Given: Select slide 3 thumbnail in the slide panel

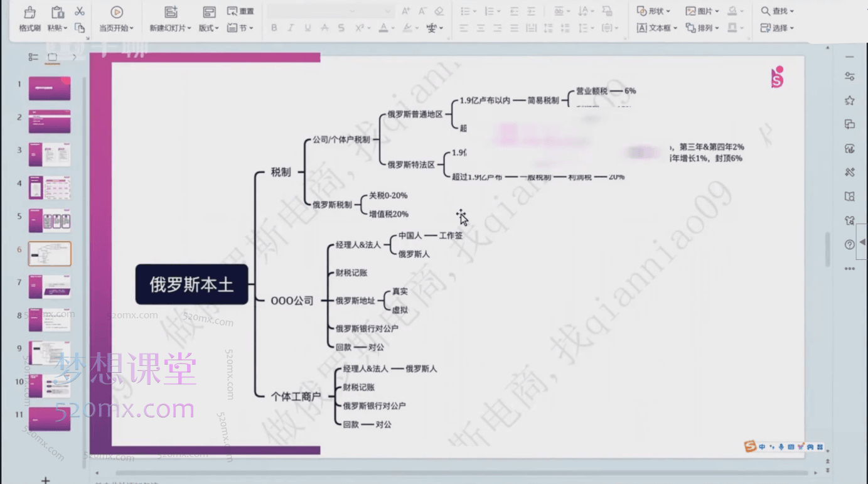Looking at the screenshot, I should 50,153.
